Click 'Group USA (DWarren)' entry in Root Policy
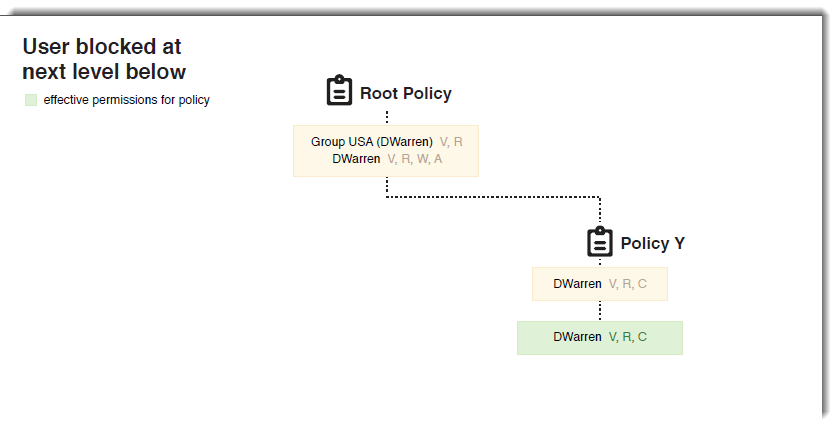837x426 pixels. [x=372, y=142]
